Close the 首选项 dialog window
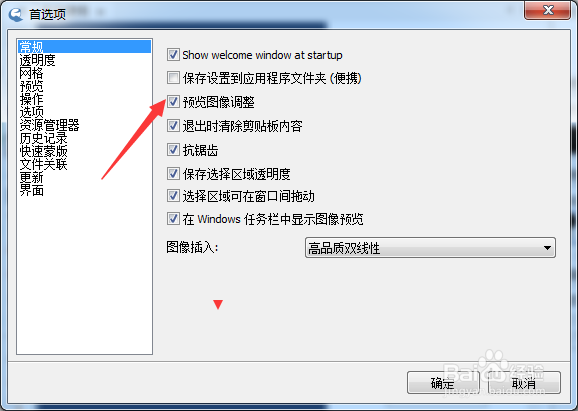The height and width of the screenshot is (411, 578). pos(547,10)
